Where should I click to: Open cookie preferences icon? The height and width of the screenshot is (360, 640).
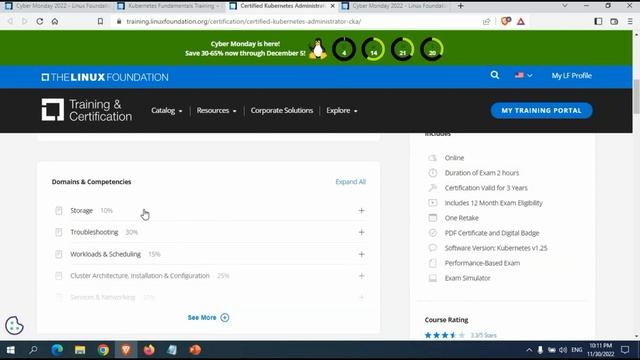point(14,325)
